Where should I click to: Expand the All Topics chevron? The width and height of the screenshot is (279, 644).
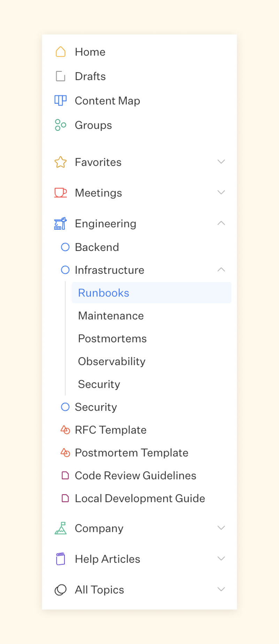pyautogui.click(x=221, y=589)
